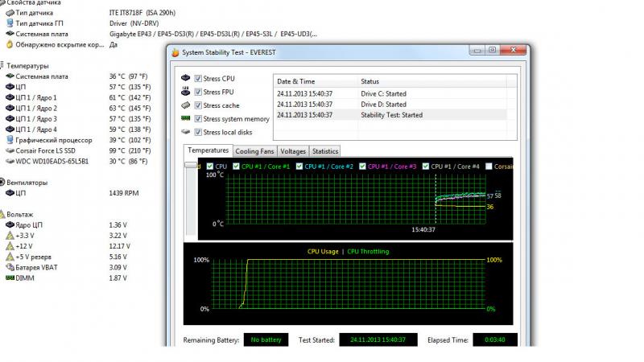This screenshot has height=362, width=644.
Task: Toggle CPU #1 / Core #2 graph checkbox
Action: pos(299,167)
